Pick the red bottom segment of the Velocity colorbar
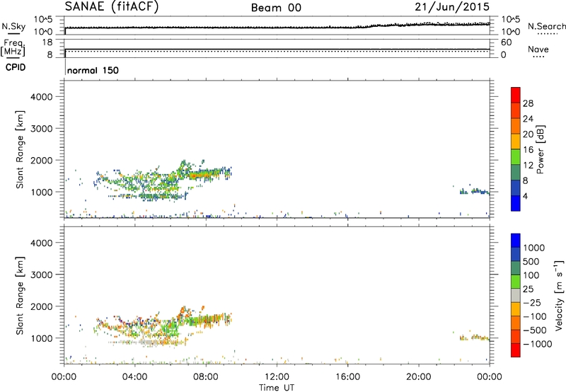The width and height of the screenshot is (566, 392). click(516, 350)
